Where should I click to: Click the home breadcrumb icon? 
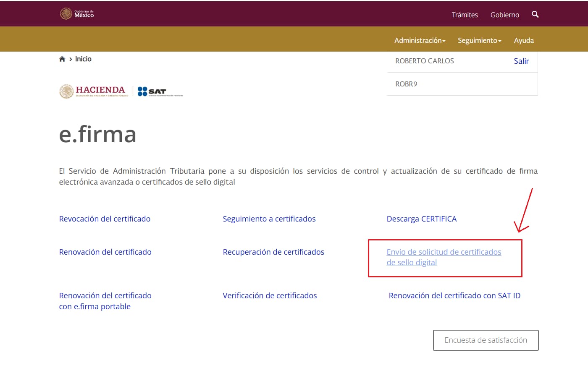pos(62,59)
